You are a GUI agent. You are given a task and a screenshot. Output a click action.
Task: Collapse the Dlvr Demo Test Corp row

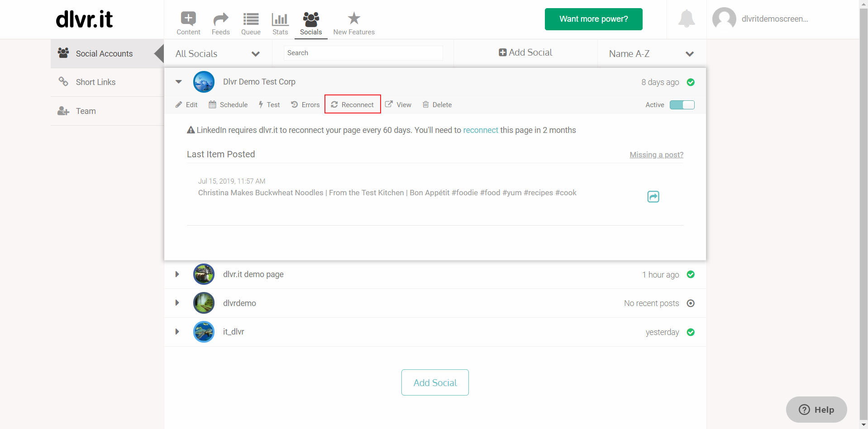179,82
